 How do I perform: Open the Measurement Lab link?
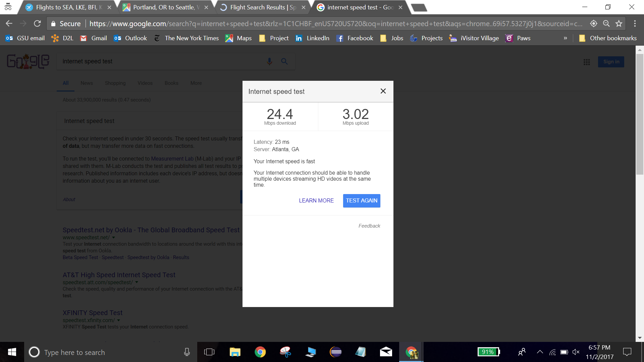pos(172,159)
